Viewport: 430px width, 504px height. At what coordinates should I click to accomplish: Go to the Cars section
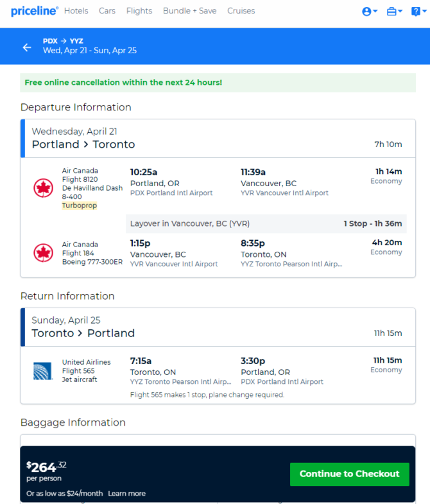(107, 11)
